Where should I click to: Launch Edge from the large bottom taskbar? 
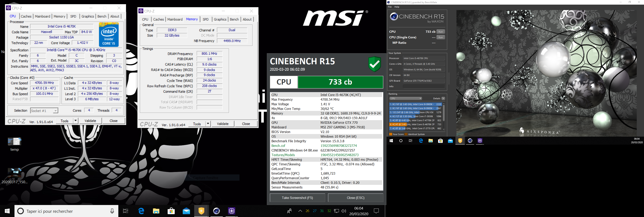[141, 211]
